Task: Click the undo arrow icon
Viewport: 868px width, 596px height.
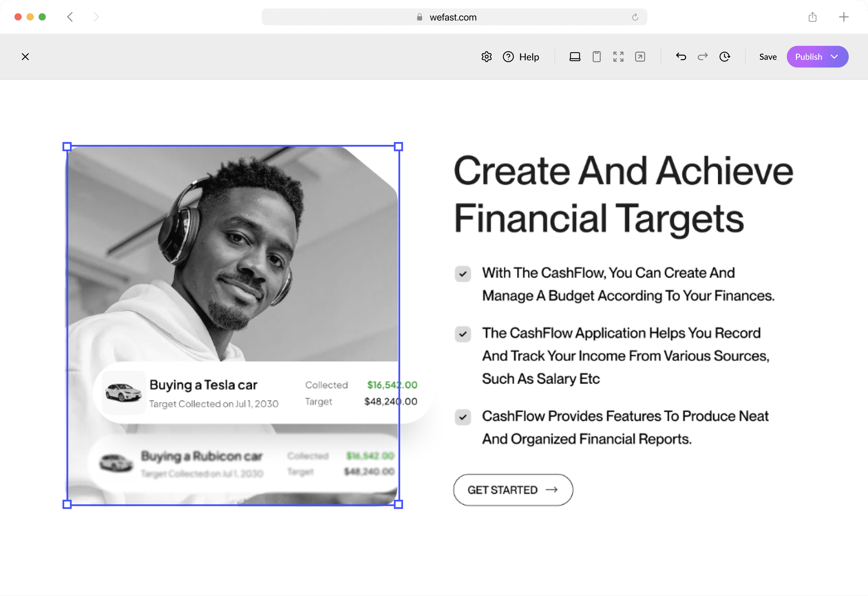Action: pos(681,57)
